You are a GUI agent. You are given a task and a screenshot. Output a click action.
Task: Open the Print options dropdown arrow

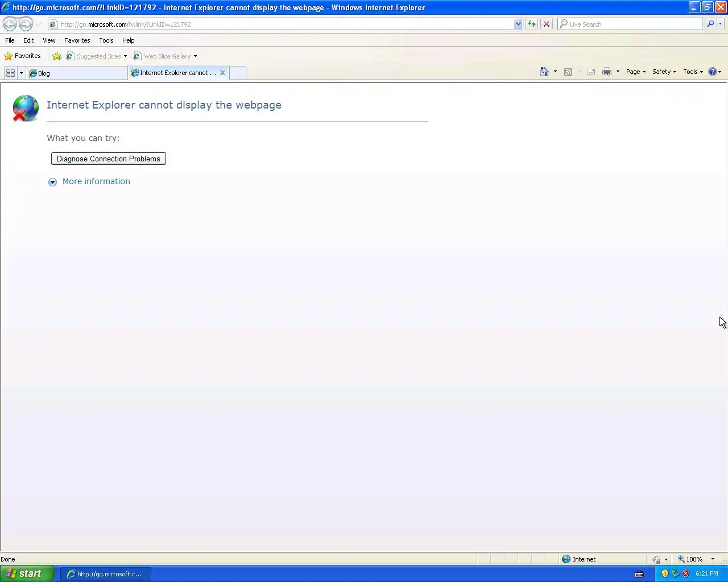click(x=618, y=72)
